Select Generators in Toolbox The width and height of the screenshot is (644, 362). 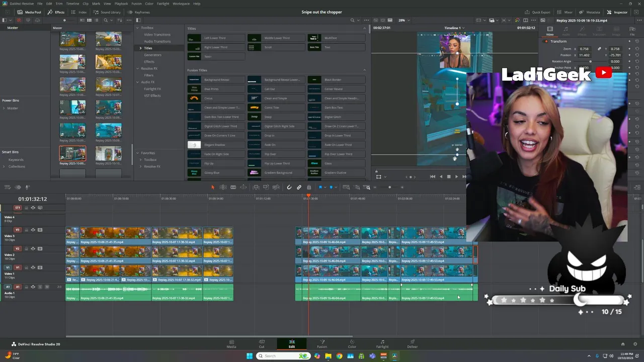pyautogui.click(x=152, y=55)
